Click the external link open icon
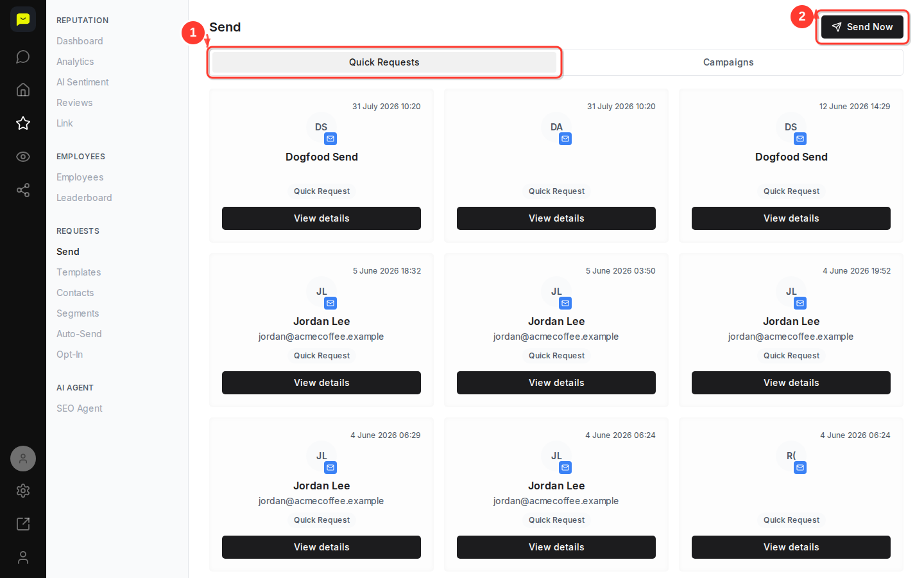 tap(23, 524)
